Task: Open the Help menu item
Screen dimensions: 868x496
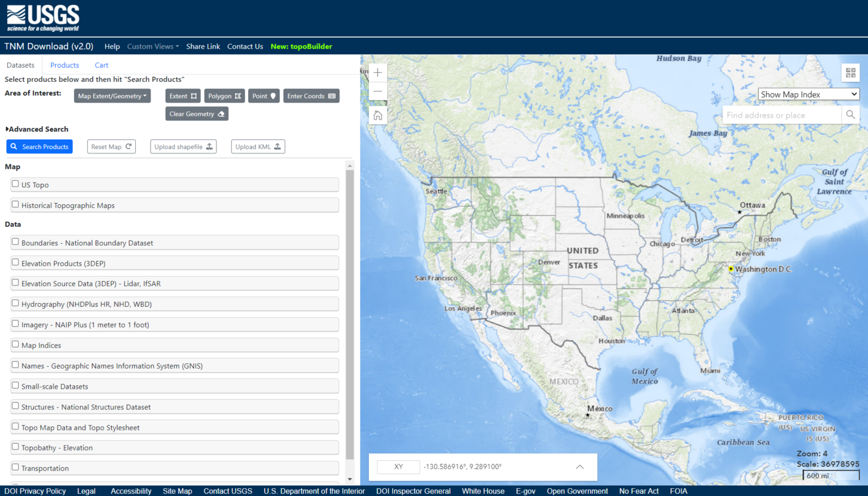Action: click(x=112, y=47)
